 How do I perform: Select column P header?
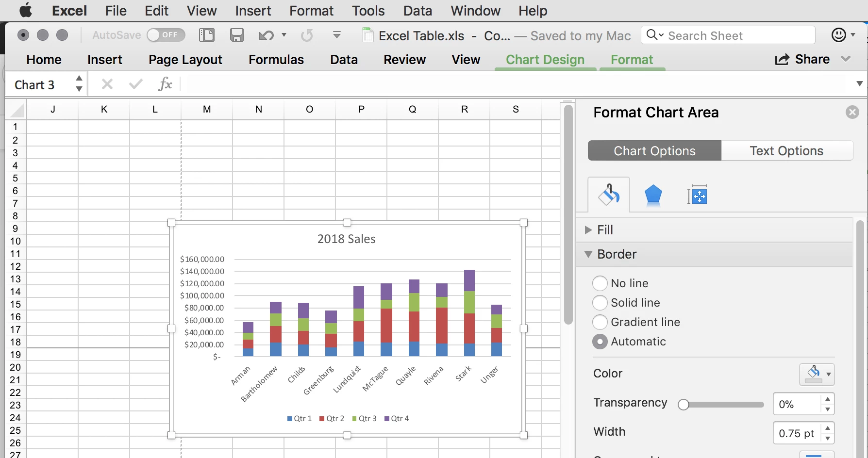[x=361, y=109]
